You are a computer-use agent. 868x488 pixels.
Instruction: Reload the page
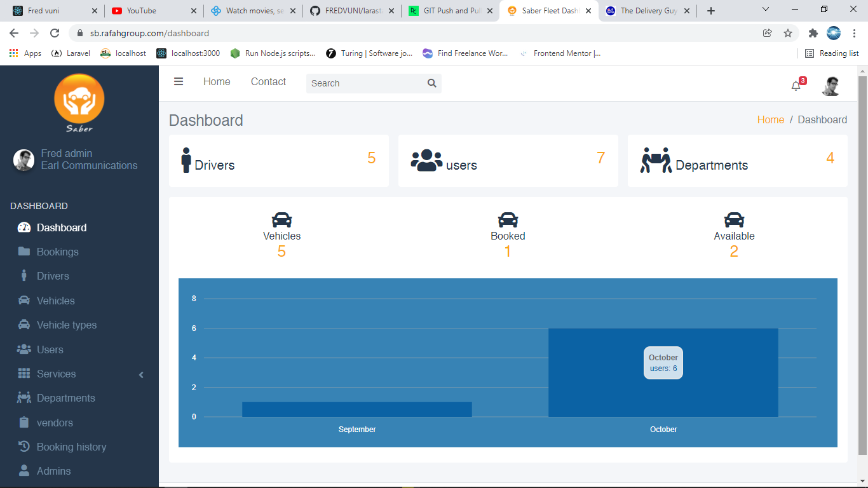pyautogui.click(x=55, y=33)
